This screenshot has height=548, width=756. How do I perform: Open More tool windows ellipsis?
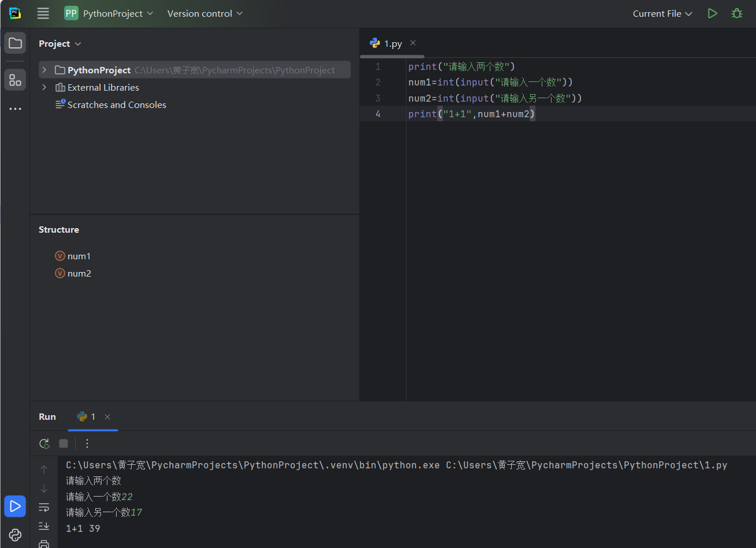pyautogui.click(x=15, y=109)
